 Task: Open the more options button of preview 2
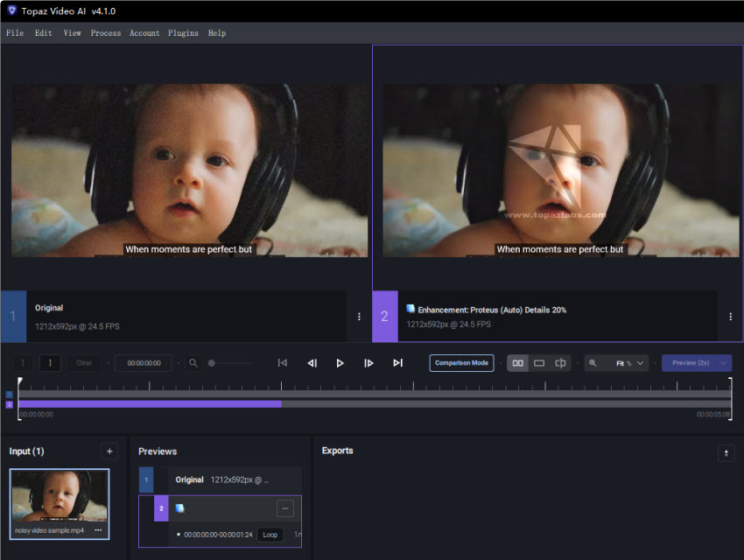coord(285,508)
